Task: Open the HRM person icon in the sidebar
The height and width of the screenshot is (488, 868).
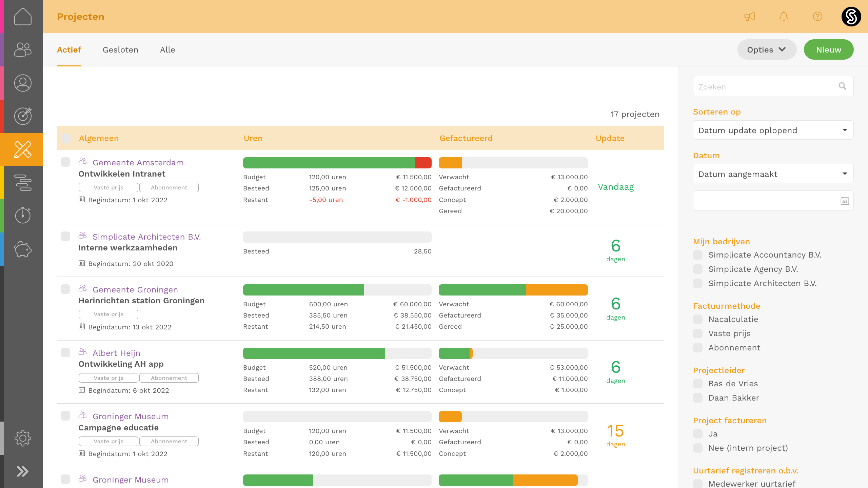Action: (x=22, y=83)
